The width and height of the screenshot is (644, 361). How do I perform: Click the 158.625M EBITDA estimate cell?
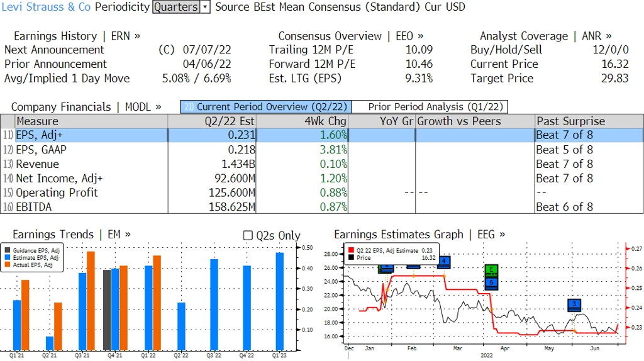212,206
